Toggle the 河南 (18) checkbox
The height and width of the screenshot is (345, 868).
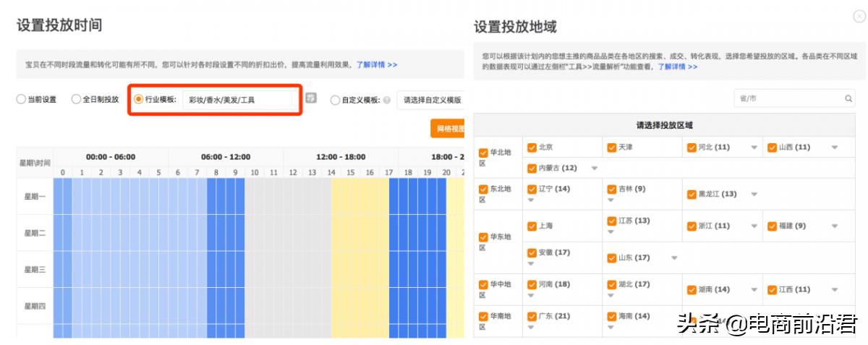532,284
